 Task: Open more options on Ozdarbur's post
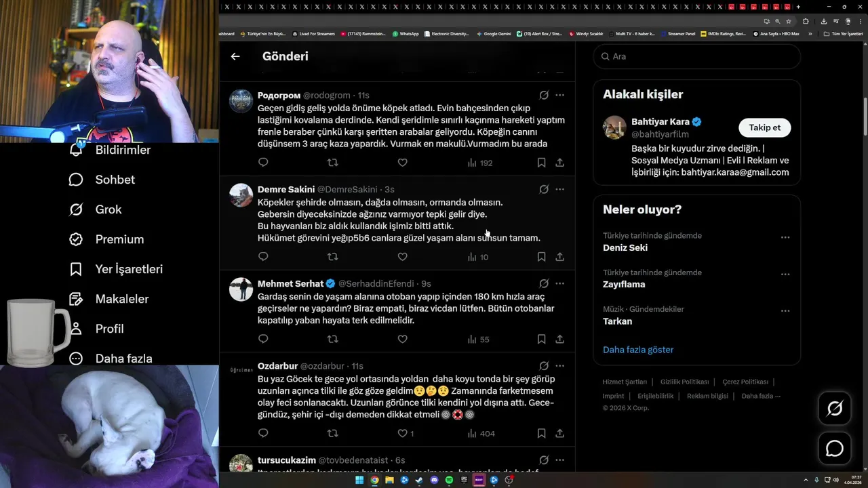[559, 365]
